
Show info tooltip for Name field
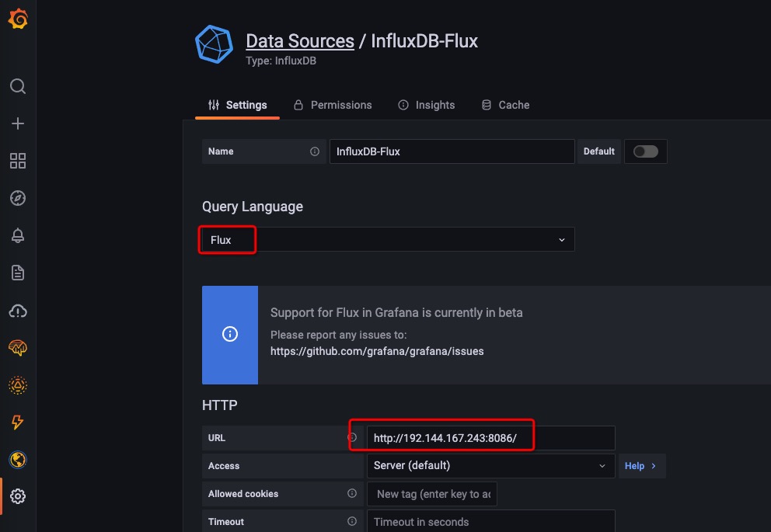315,151
